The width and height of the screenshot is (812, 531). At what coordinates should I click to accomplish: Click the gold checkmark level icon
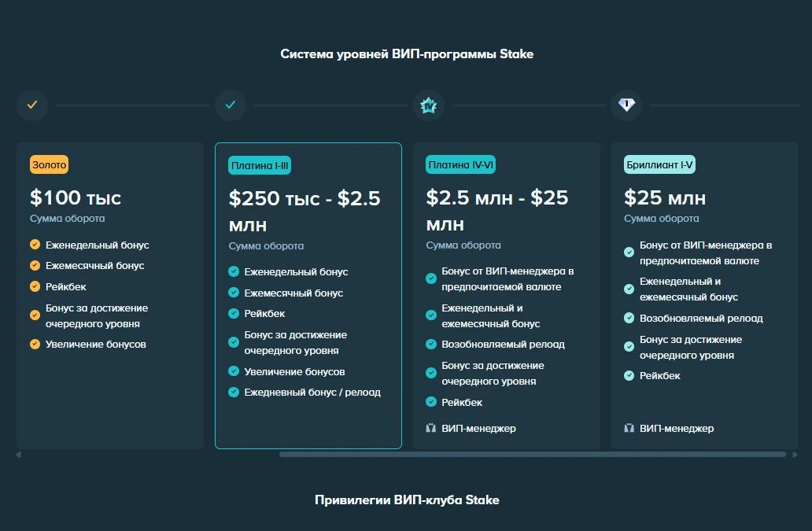32,105
